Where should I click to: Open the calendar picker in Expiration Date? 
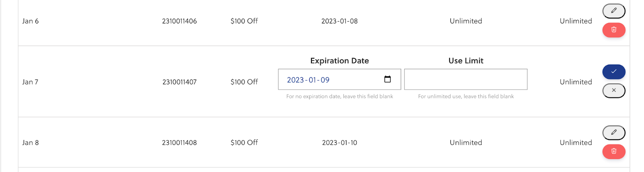coord(388,79)
